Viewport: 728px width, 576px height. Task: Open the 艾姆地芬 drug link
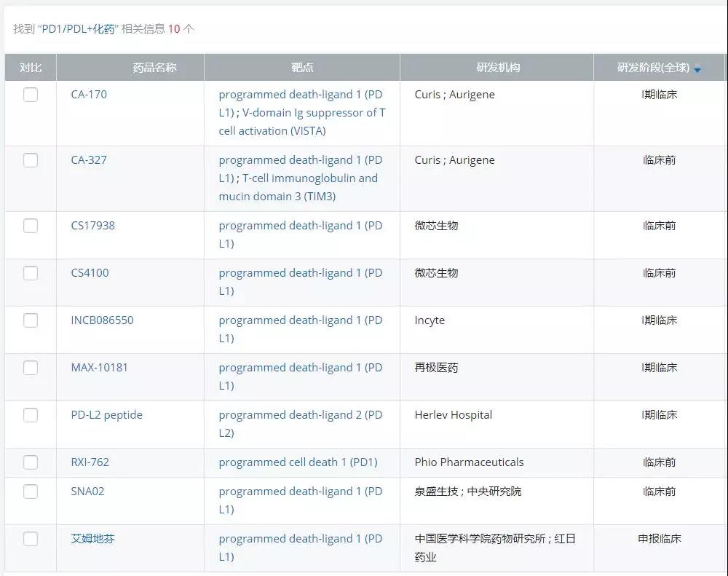(93, 538)
